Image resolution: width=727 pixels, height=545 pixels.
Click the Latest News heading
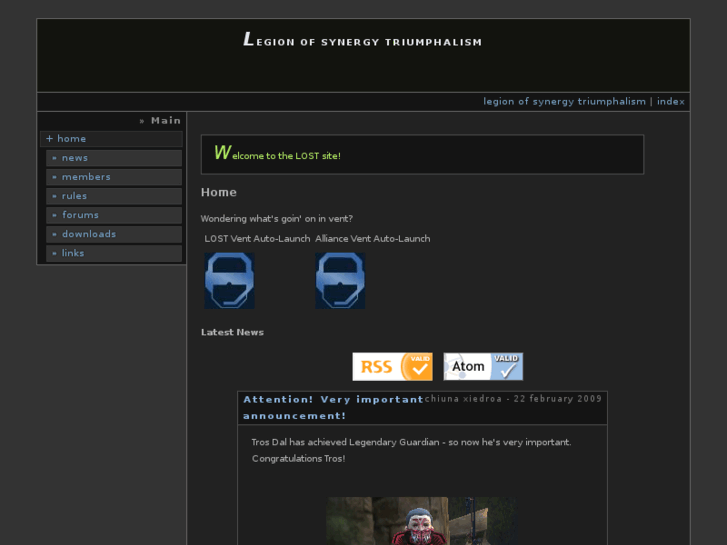click(x=232, y=332)
